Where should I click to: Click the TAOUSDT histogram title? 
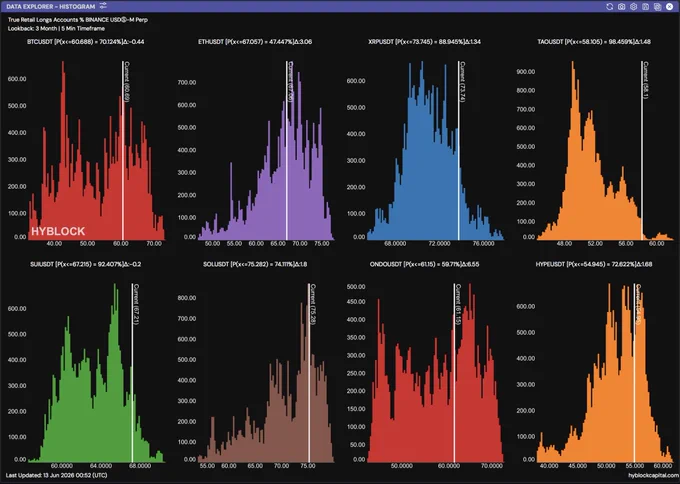point(594,42)
